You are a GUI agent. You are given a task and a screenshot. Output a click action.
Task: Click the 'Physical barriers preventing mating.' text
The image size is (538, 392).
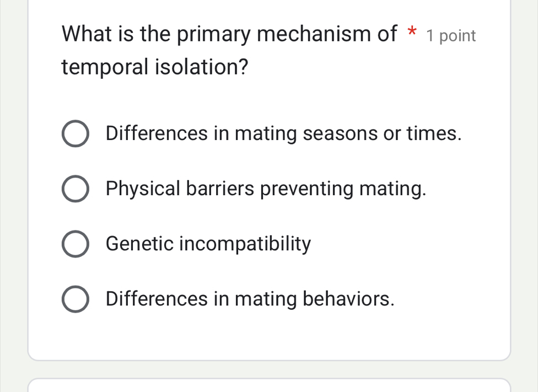click(265, 188)
